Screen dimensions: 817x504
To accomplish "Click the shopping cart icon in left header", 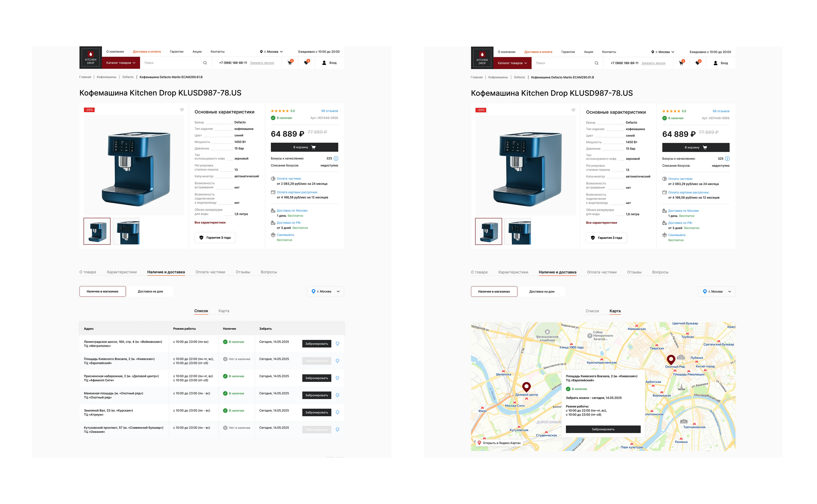I will (290, 63).
